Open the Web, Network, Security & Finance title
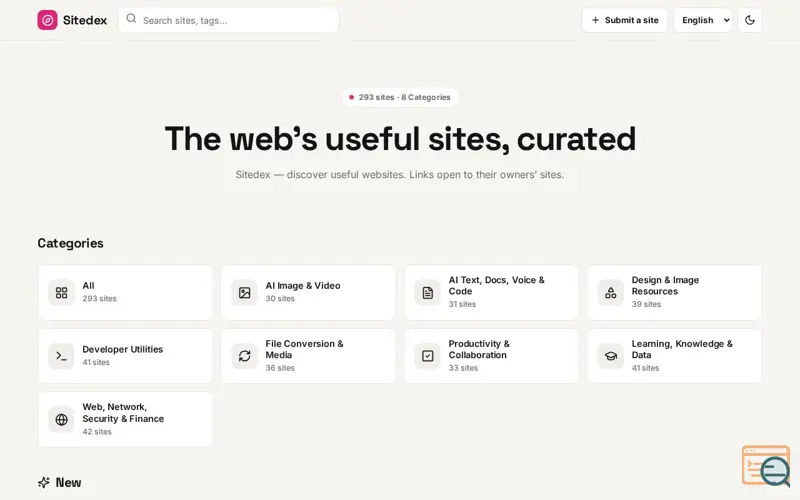Viewport: 800px width, 500px height. 123,413
